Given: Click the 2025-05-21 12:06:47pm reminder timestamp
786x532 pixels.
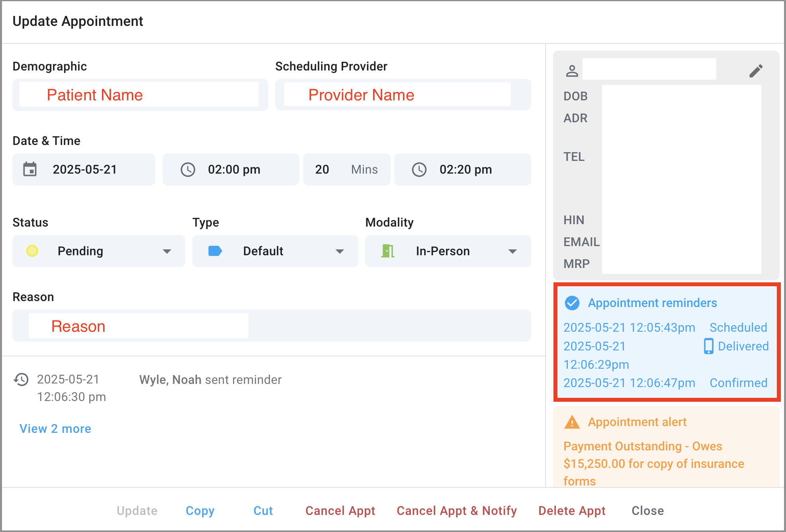Looking at the screenshot, I should [629, 383].
